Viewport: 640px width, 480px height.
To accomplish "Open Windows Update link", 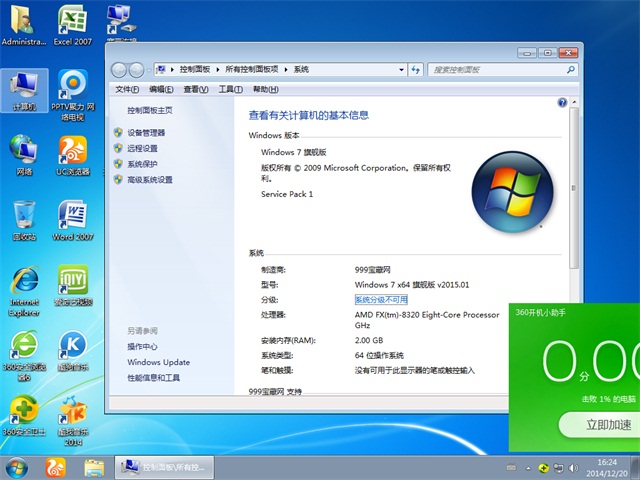I will pos(158,362).
